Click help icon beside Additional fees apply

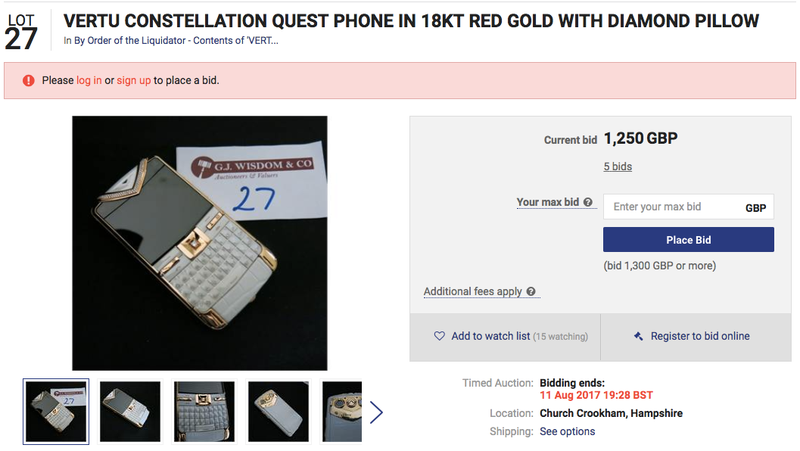point(531,291)
